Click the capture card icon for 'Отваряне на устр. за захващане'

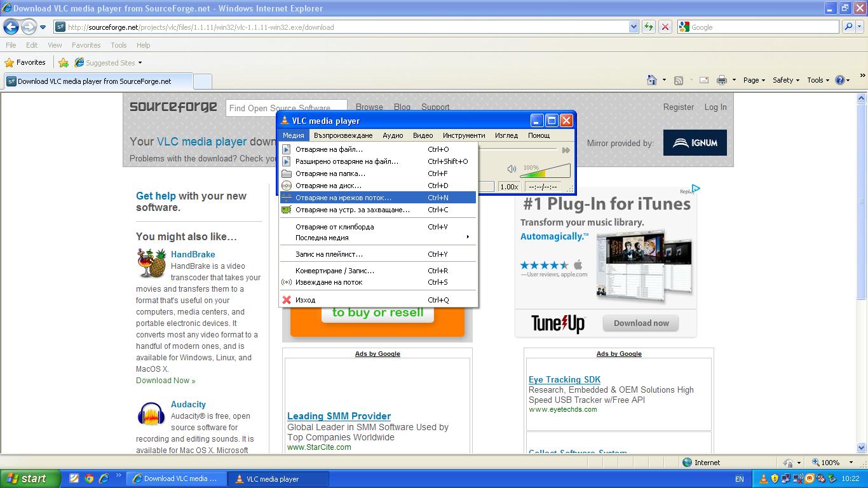coord(287,210)
